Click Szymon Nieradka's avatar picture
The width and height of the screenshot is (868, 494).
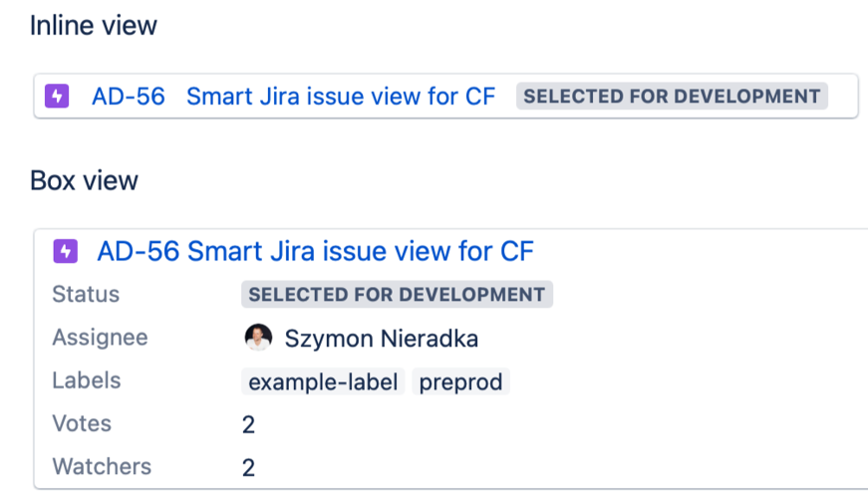(258, 338)
